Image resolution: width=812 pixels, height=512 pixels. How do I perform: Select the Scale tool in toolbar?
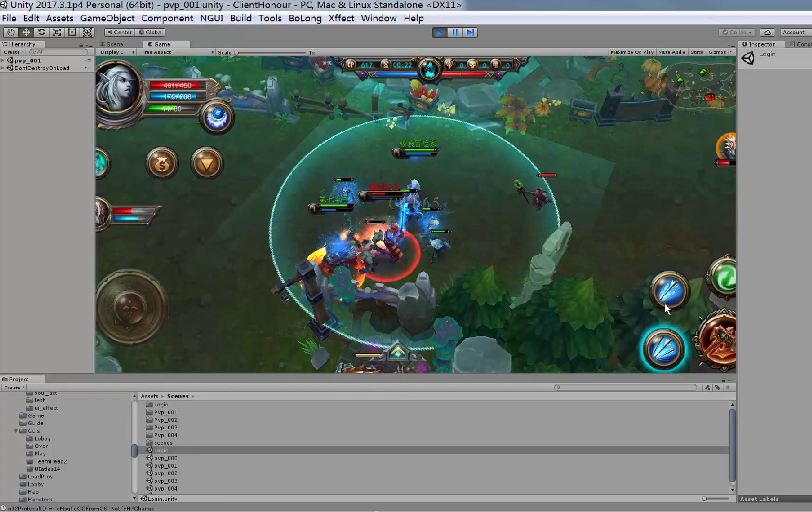[x=57, y=33]
